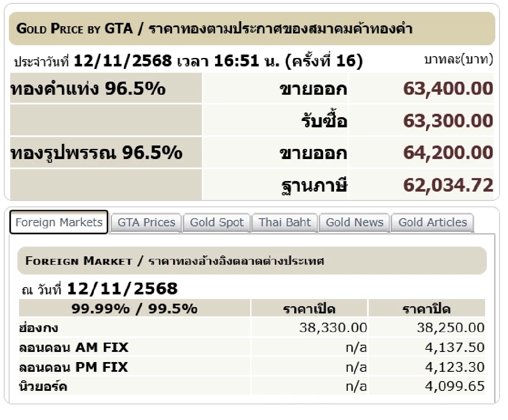This screenshot has height=420, width=508.
Task: Select the Thai Baht tab
Action: click(284, 222)
